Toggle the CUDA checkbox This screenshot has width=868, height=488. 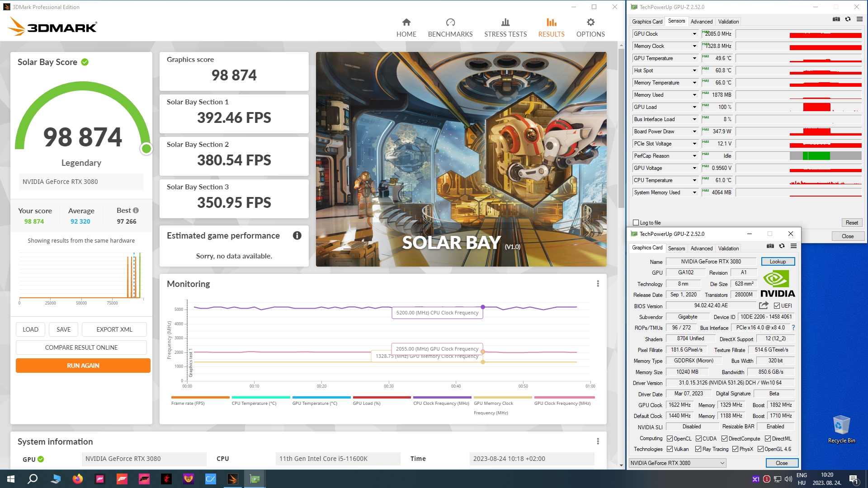698,439
